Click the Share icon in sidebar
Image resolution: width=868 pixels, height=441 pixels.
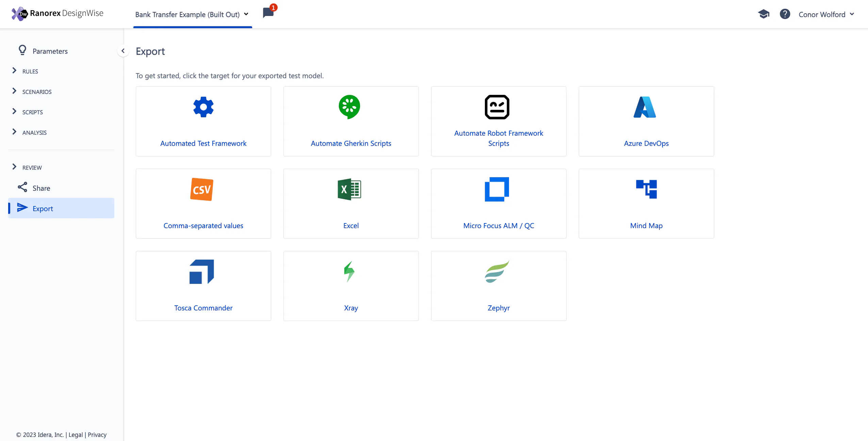click(x=22, y=187)
